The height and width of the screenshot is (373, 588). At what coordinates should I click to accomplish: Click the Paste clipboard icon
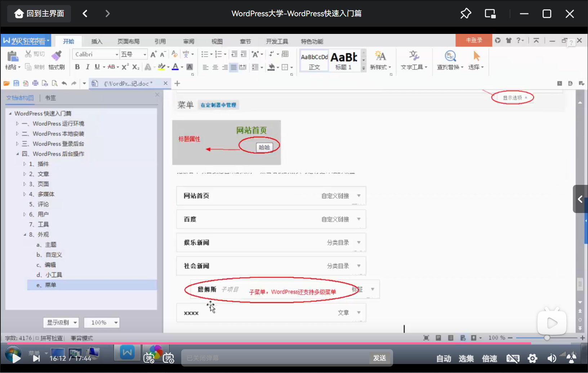pyautogui.click(x=12, y=57)
